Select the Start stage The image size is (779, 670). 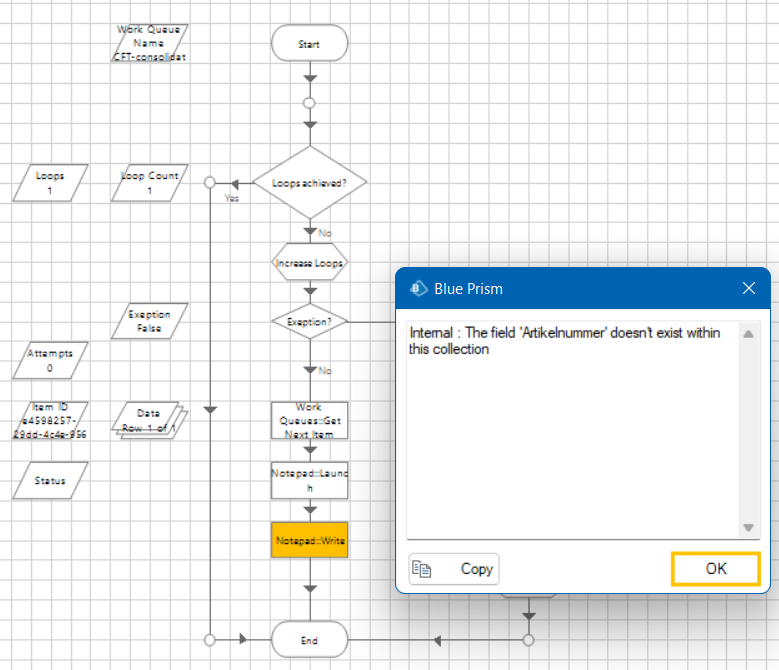coord(310,44)
